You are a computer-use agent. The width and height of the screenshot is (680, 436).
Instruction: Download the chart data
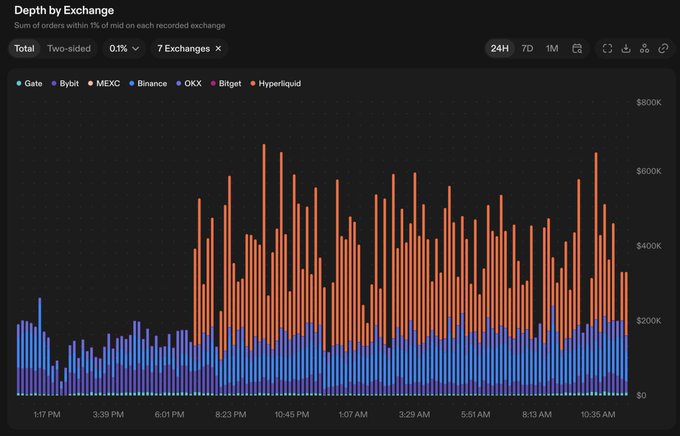[x=626, y=49]
